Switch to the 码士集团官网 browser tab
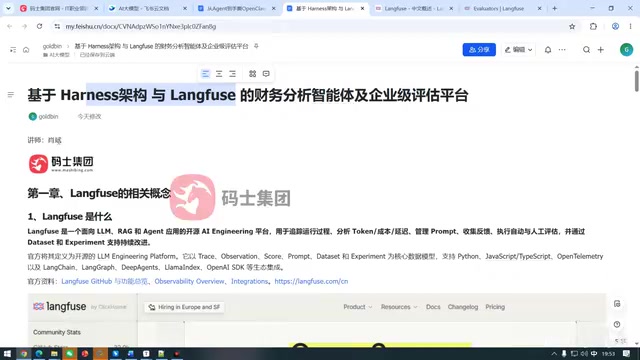Image resolution: width=640 pixels, height=360 pixels. (59, 9)
